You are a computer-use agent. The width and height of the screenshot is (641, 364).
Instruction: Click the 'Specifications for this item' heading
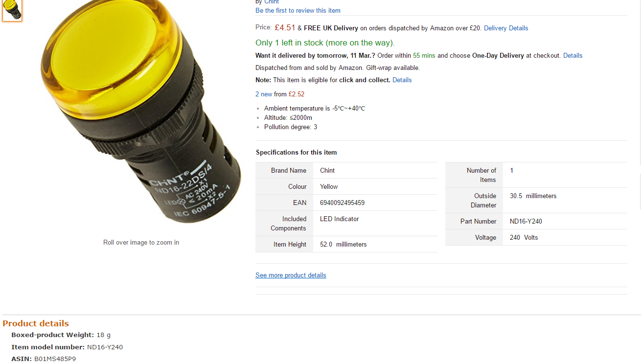click(297, 152)
